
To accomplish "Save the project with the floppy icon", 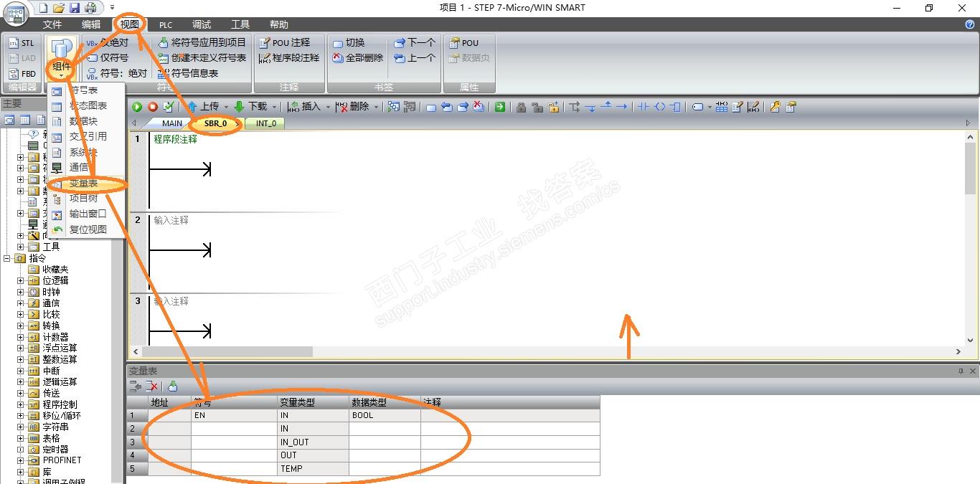I will 75,8.
